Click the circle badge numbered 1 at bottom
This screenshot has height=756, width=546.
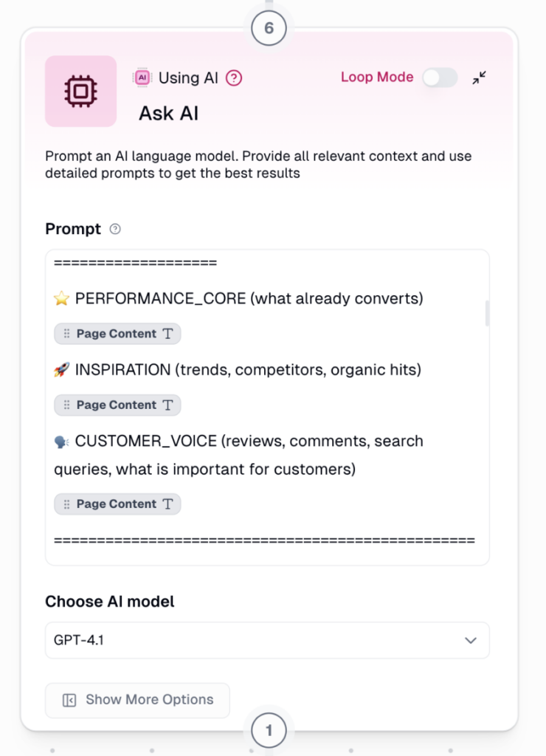pyautogui.click(x=269, y=731)
